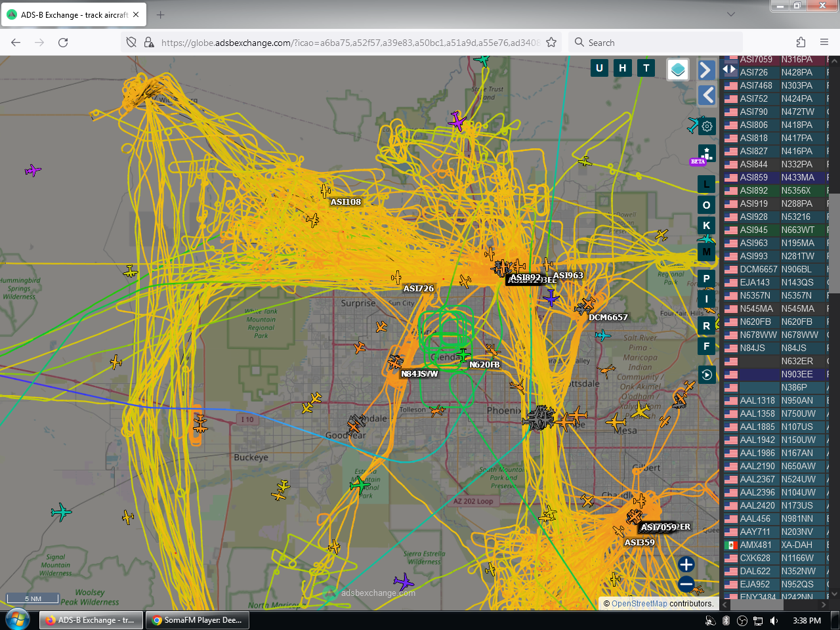Click into the browser Search box
This screenshot has height=630, width=840.
pos(656,42)
